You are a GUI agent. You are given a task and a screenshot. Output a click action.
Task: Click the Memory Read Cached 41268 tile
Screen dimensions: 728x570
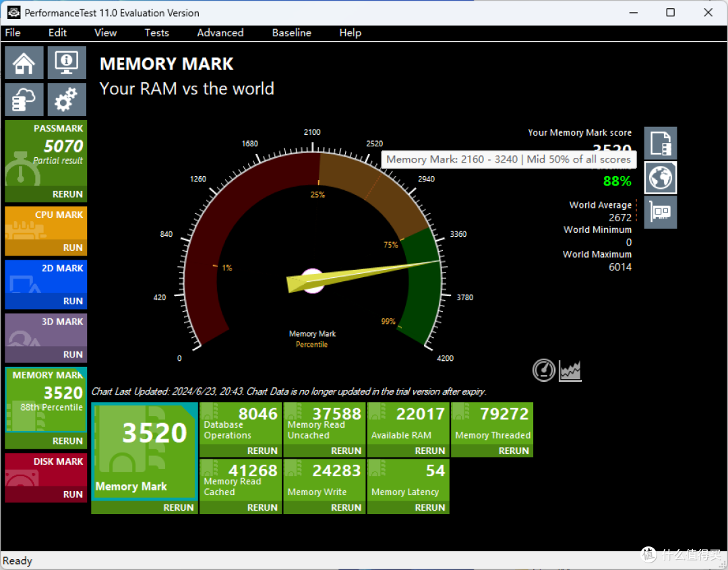[241, 480]
